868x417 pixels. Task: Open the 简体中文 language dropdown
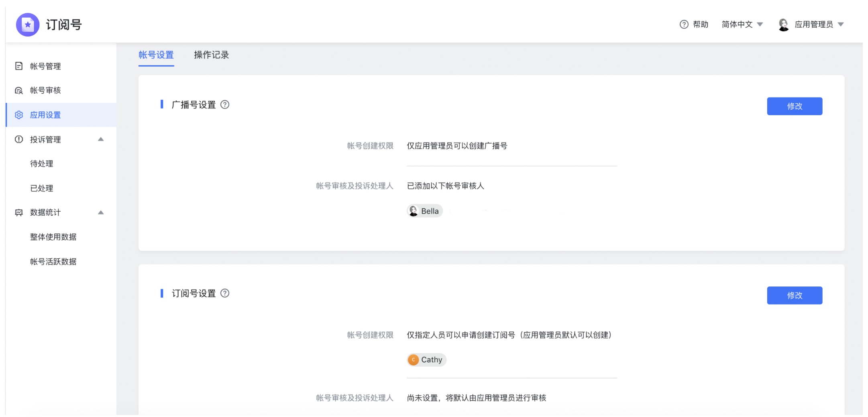pos(742,25)
